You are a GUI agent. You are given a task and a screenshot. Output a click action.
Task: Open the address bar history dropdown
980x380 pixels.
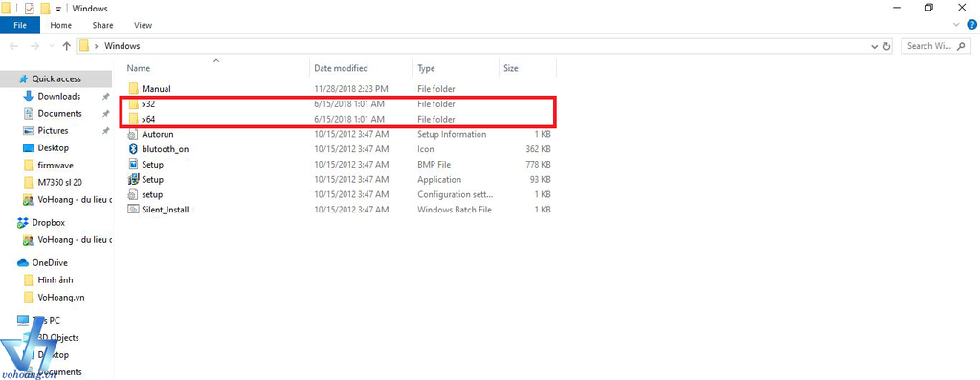pyautogui.click(x=874, y=46)
